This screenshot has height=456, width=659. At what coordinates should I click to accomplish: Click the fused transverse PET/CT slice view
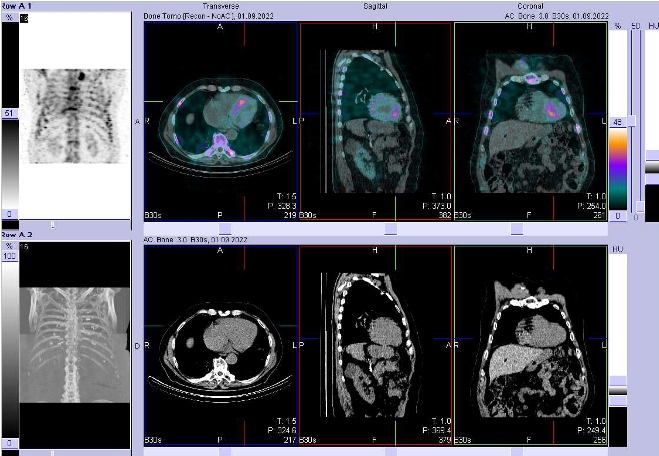(221, 118)
